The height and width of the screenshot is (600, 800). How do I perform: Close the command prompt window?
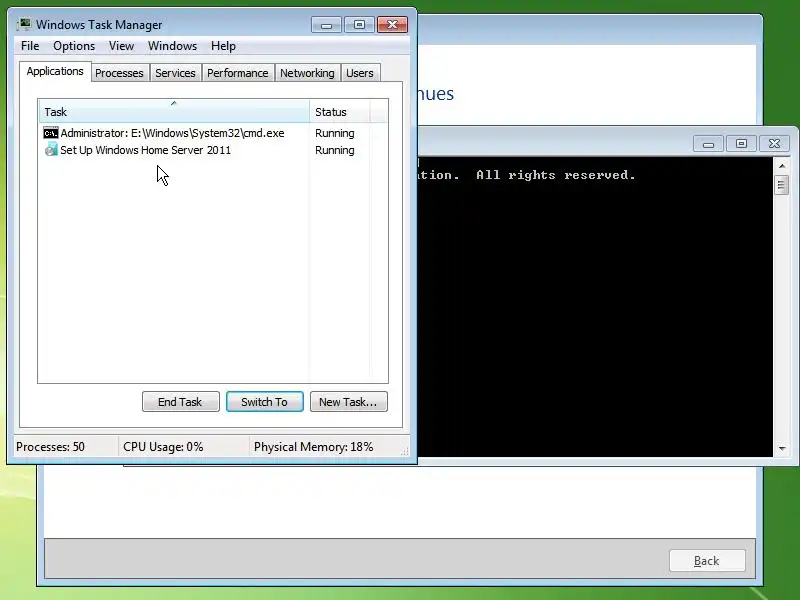(x=774, y=144)
